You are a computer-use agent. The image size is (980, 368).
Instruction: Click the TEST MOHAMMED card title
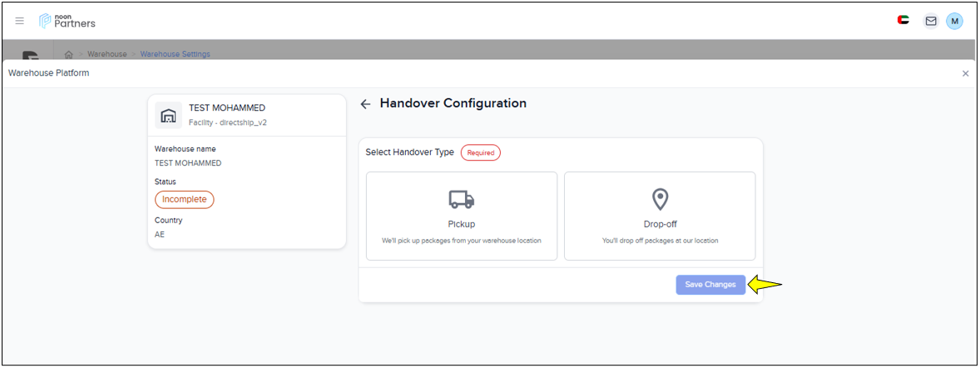[227, 108]
